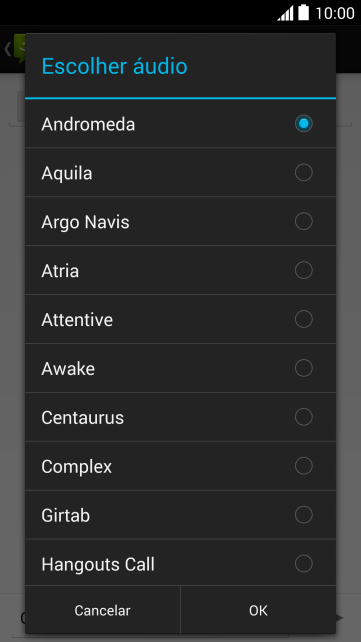This screenshot has width=361, height=642.
Task: Tap the 10:00 clock in the status bar
Action: click(x=334, y=13)
